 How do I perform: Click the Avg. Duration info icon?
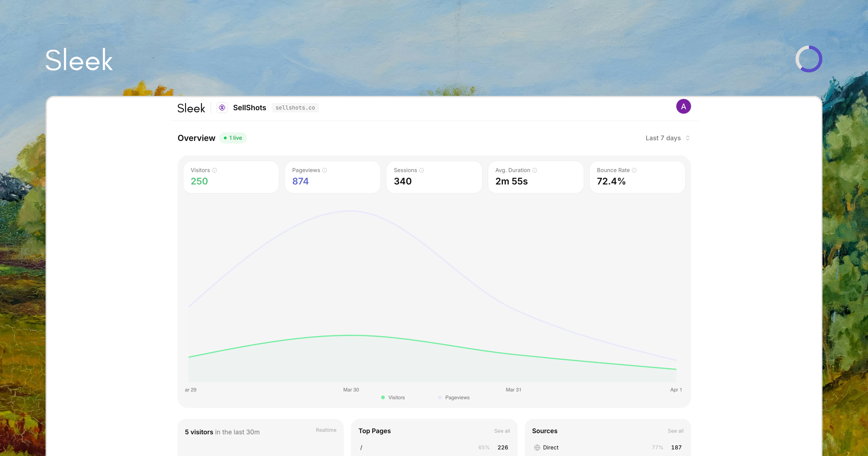click(535, 170)
